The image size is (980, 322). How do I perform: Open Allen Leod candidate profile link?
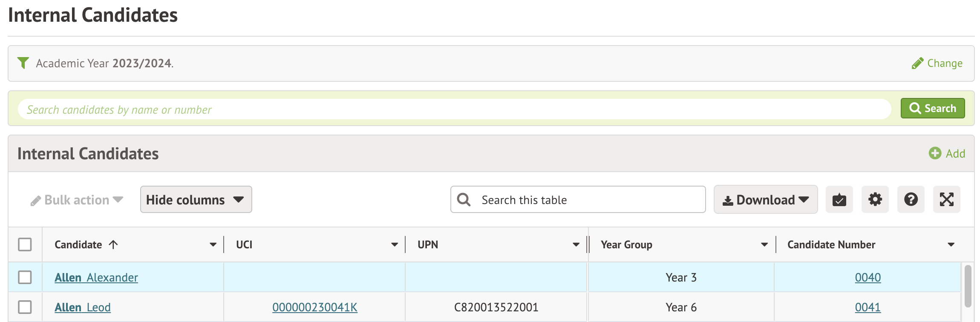click(x=83, y=307)
